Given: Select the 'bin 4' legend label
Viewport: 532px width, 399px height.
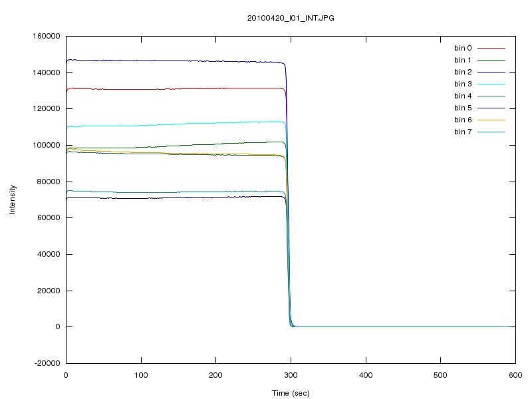Looking at the screenshot, I should pyautogui.click(x=463, y=96).
